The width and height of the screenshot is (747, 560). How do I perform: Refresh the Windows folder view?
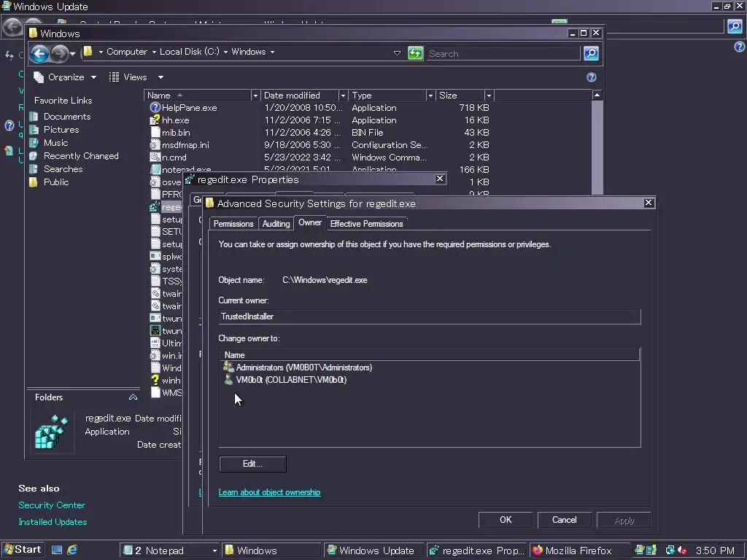tap(415, 52)
